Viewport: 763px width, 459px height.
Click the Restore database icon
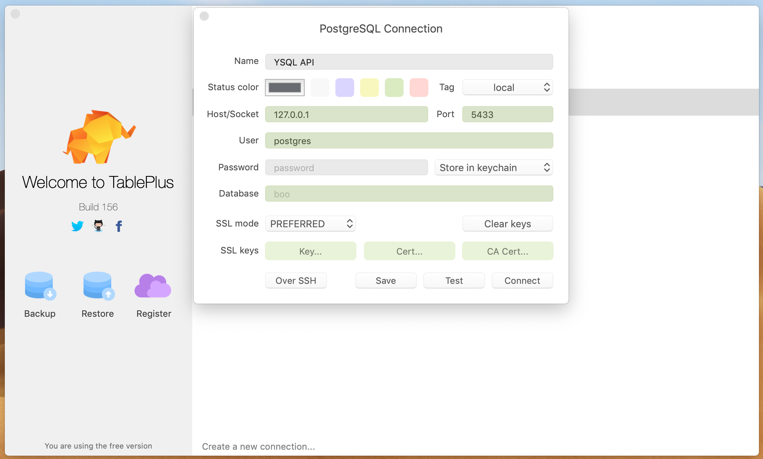pos(98,286)
